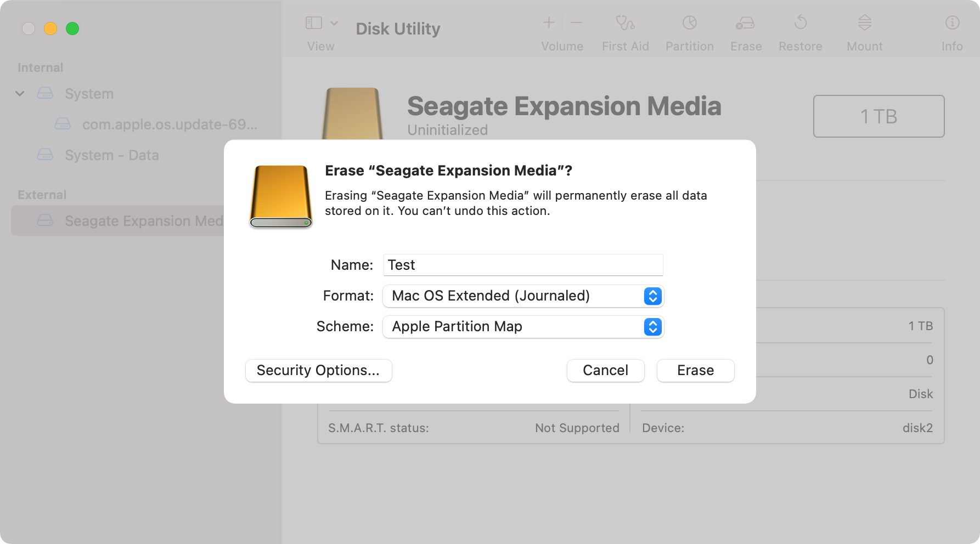This screenshot has height=544, width=980.
Task: Zoom window with green button
Action: tap(72, 29)
